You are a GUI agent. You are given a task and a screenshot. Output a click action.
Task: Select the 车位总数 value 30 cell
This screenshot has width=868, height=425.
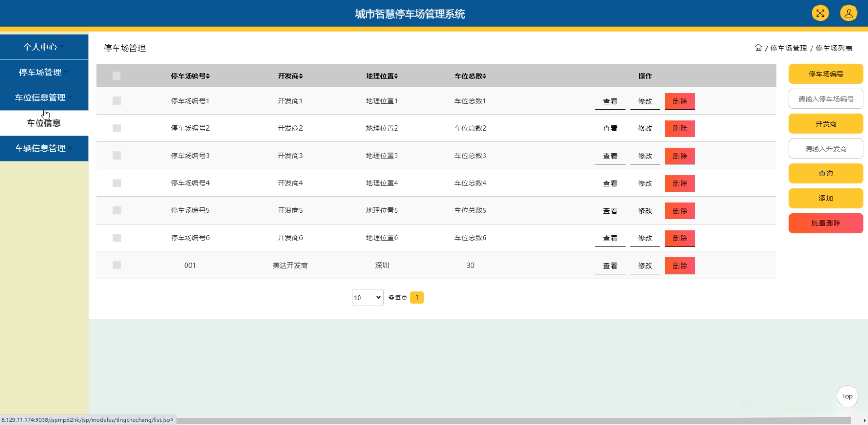470,266
